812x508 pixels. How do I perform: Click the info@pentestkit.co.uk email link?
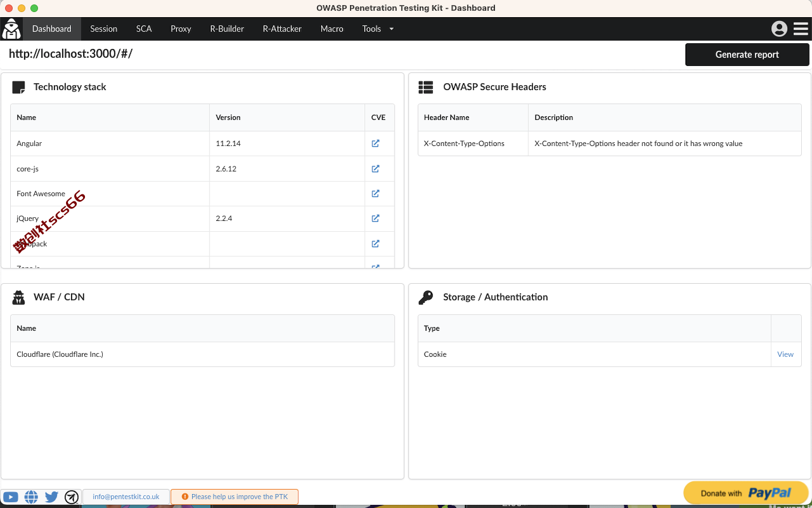pos(126,497)
